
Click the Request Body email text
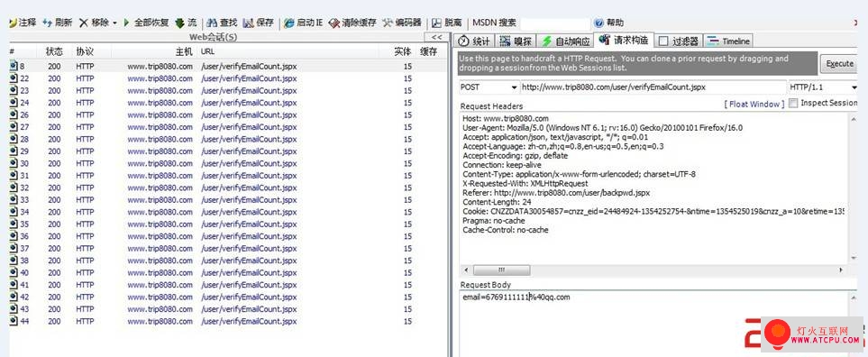pos(516,297)
